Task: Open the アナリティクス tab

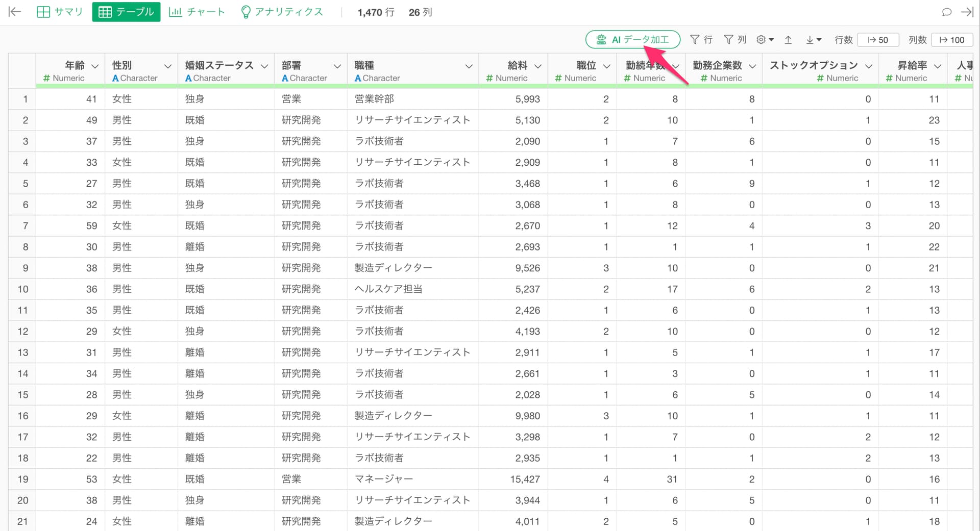Action: [x=282, y=12]
